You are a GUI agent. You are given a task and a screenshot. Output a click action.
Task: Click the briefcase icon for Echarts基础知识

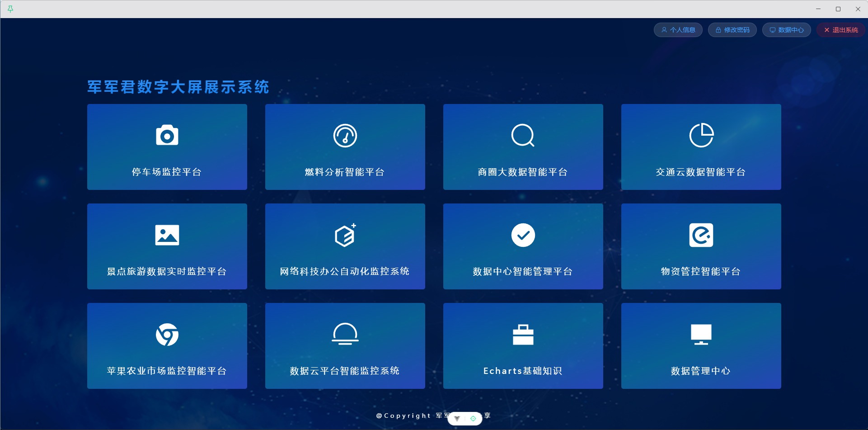coord(523,334)
